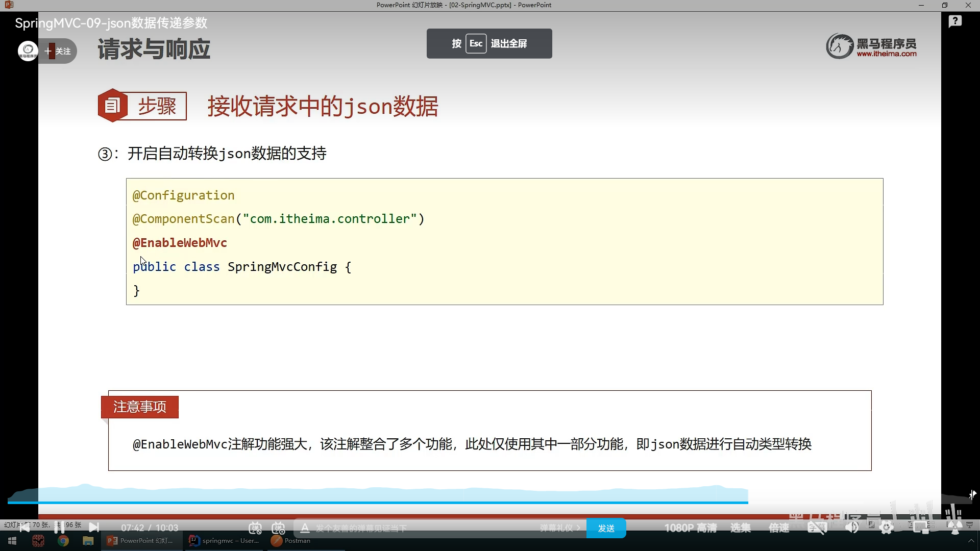
Task: Switch to Postman taskbar item
Action: click(291, 541)
